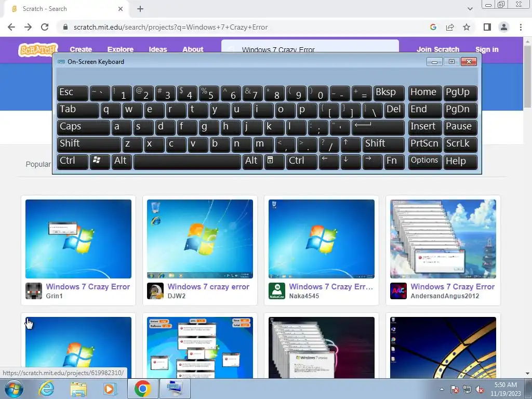This screenshot has width=532, height=399.
Task: Show hidden tray icons arrow
Action: tap(442, 389)
